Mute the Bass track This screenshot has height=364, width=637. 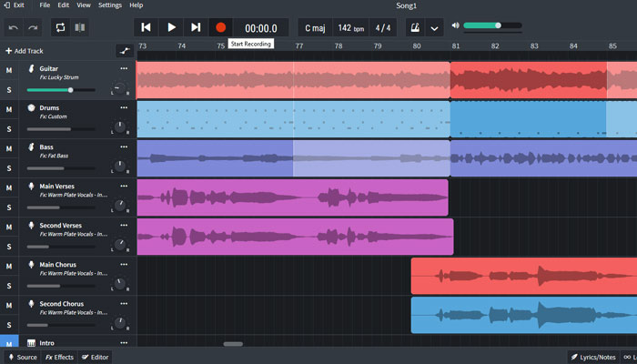[9, 148]
